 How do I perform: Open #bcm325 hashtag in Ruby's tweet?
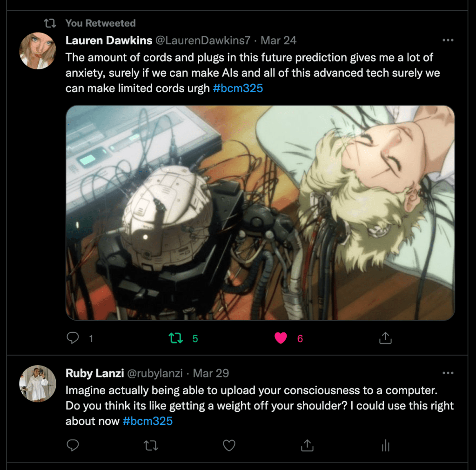147,421
